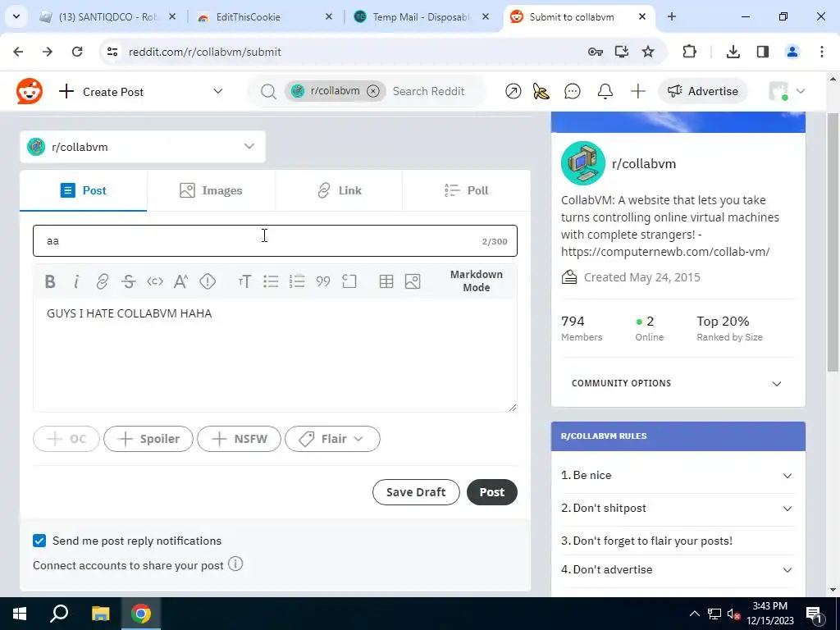This screenshot has width=840, height=630.
Task: Click Connect accounts info icon
Action: click(x=235, y=564)
